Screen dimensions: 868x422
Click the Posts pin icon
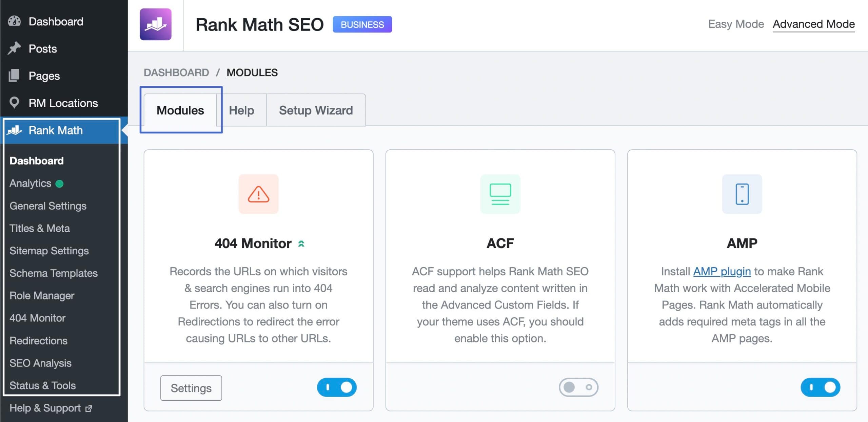[x=14, y=48]
